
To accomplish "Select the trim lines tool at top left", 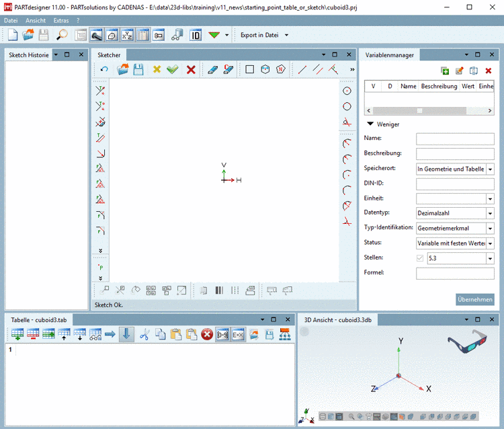I will (x=100, y=91).
